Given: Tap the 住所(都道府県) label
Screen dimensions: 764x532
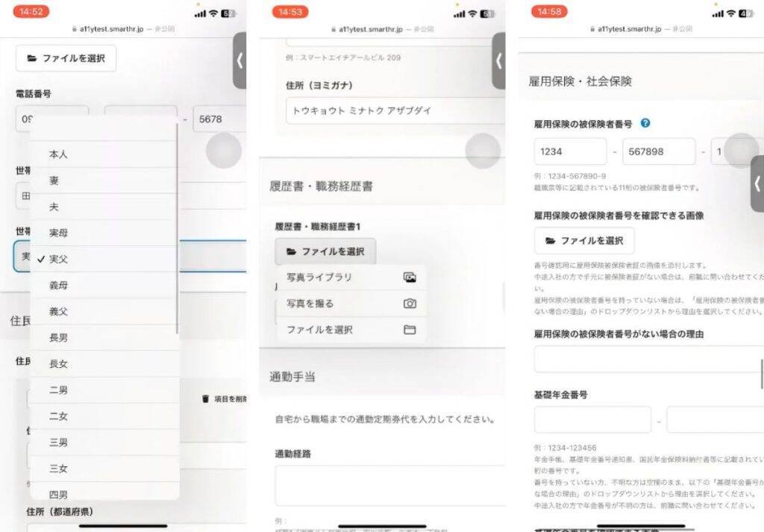Looking at the screenshot, I should (x=60, y=512).
